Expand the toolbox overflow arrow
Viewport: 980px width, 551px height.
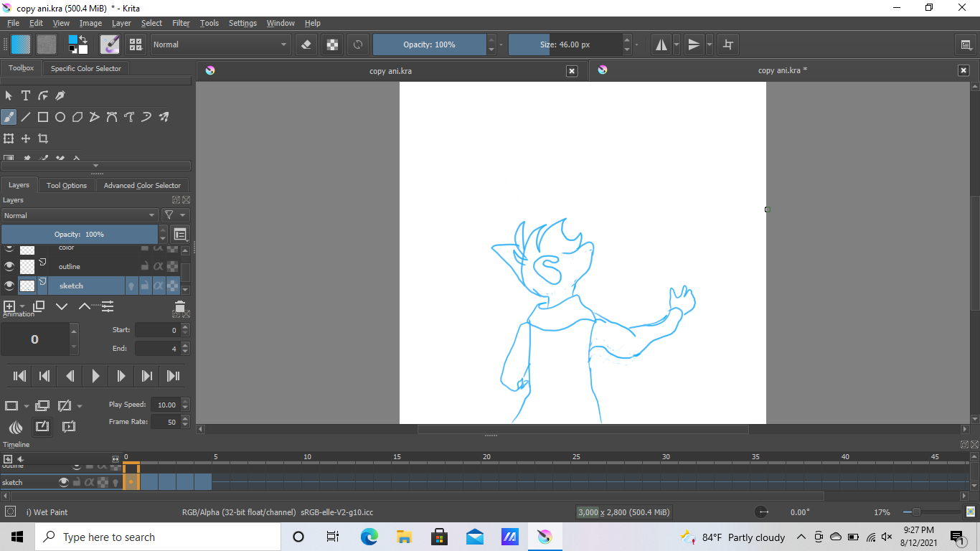[96, 166]
